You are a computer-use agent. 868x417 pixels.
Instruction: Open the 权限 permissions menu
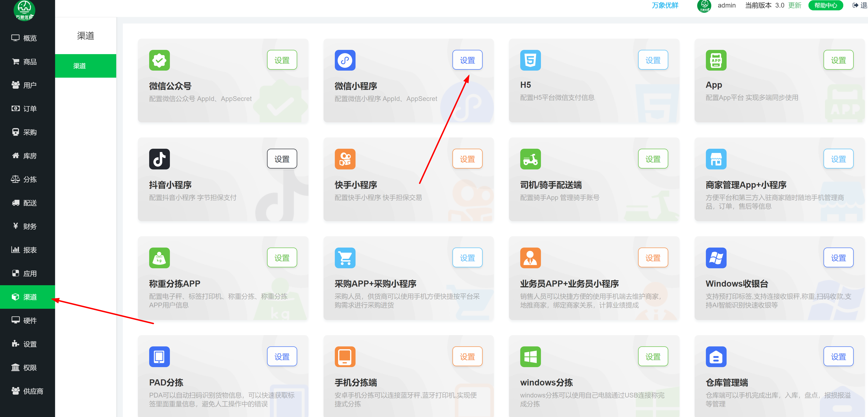coord(27,367)
